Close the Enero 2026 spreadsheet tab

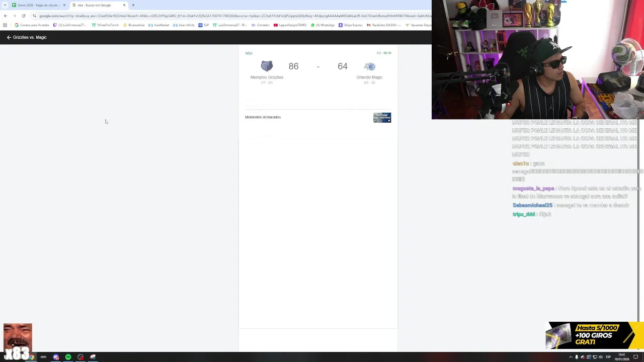pos(64,5)
